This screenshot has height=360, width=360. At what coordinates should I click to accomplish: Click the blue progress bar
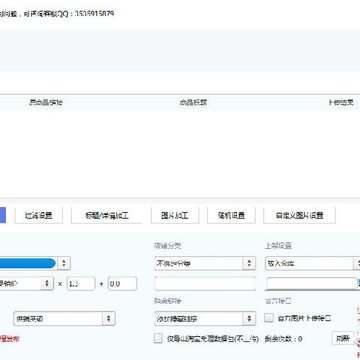(27, 263)
